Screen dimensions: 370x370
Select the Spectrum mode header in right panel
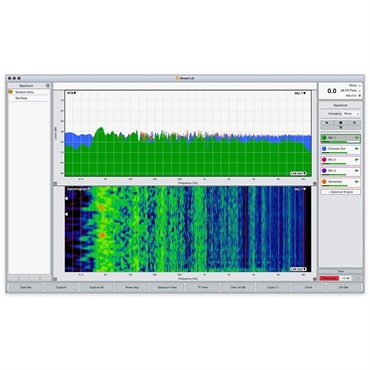tap(341, 105)
